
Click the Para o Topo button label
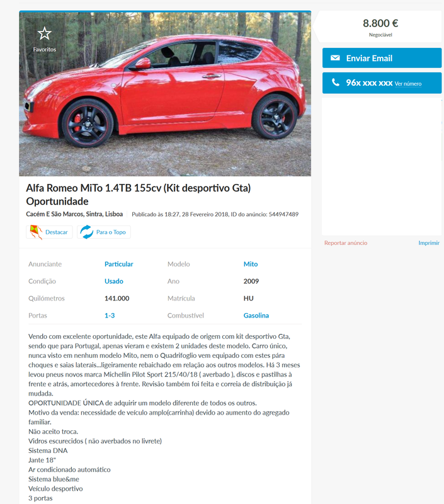point(111,232)
